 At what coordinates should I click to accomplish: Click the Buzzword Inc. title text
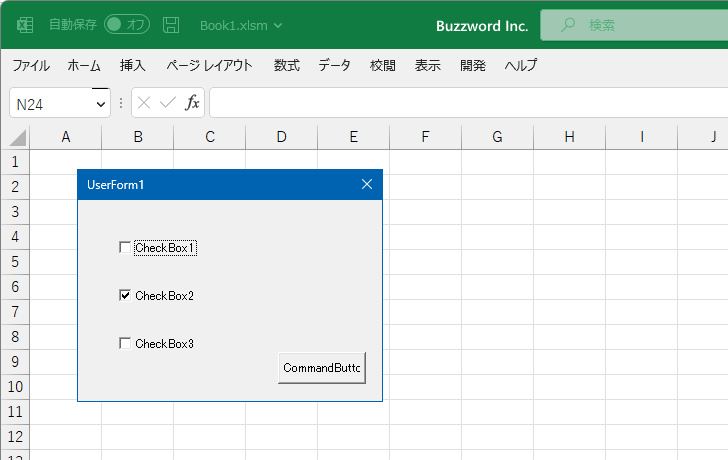[x=482, y=26]
